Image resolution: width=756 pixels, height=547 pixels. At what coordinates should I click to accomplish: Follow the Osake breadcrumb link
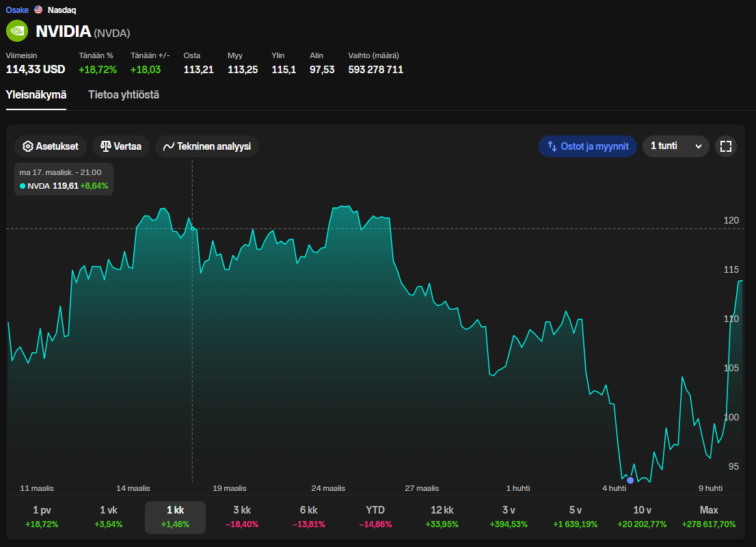coord(17,10)
